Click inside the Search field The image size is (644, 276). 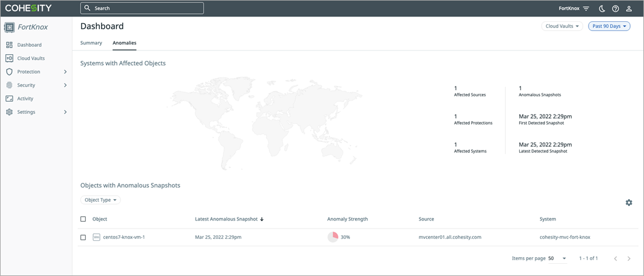tap(142, 9)
